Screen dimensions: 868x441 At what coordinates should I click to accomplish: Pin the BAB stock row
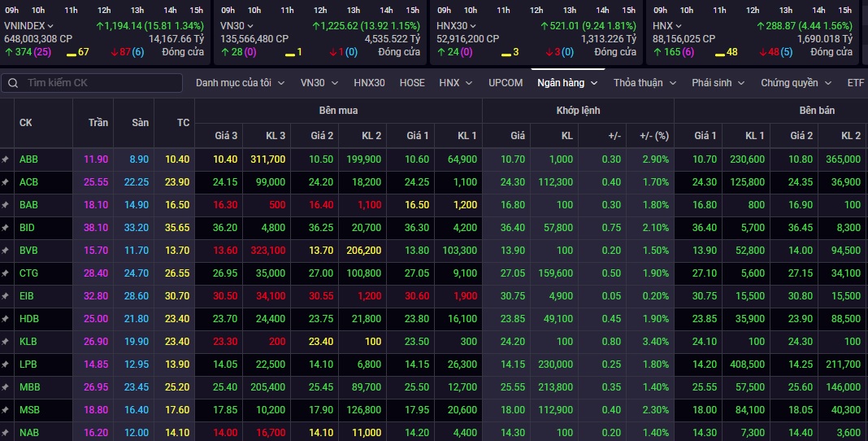coord(5,205)
